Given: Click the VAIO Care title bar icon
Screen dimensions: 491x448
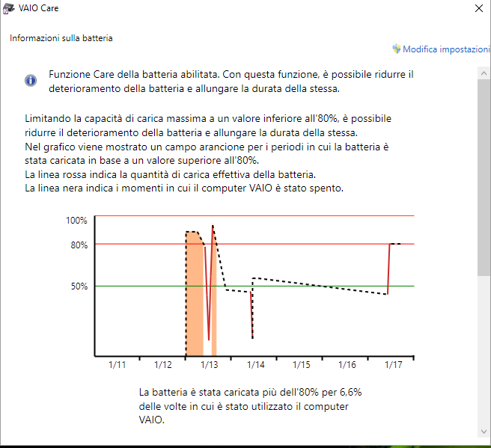Looking at the screenshot, I should [x=7, y=8].
